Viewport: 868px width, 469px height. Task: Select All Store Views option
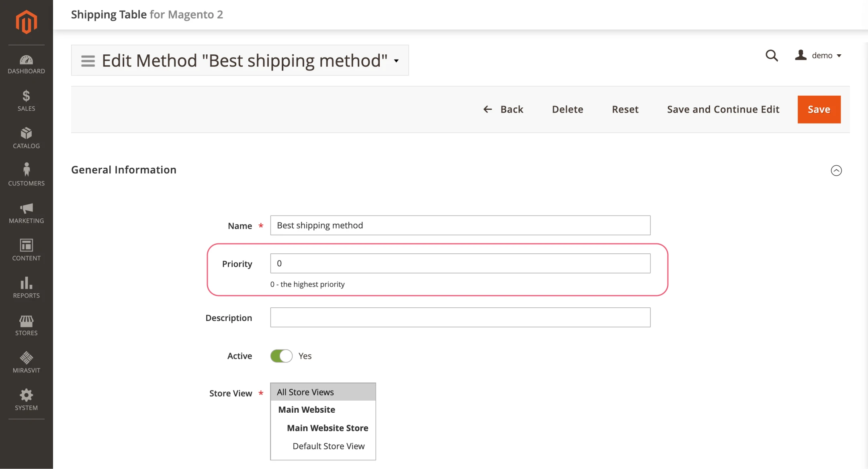tap(305, 392)
